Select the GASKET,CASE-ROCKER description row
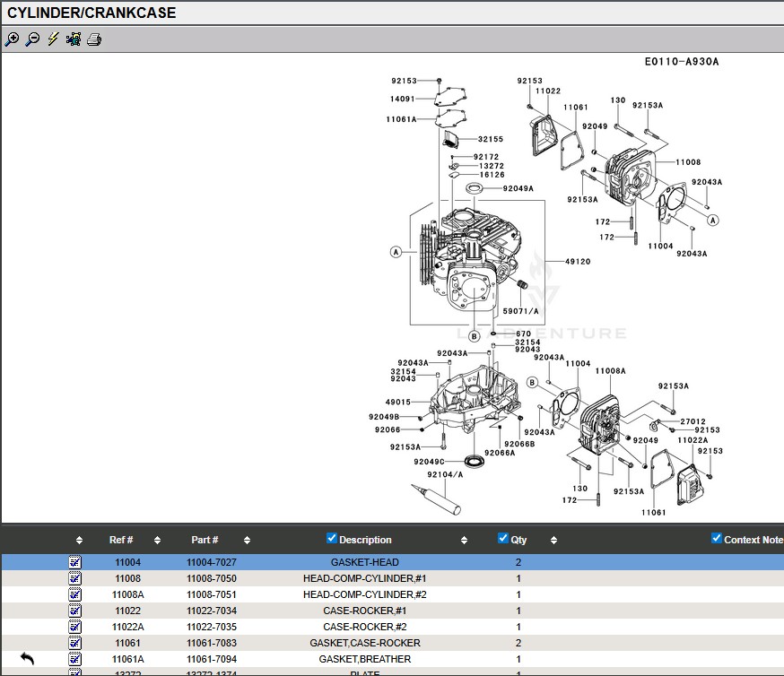The width and height of the screenshot is (784, 676). (364, 643)
